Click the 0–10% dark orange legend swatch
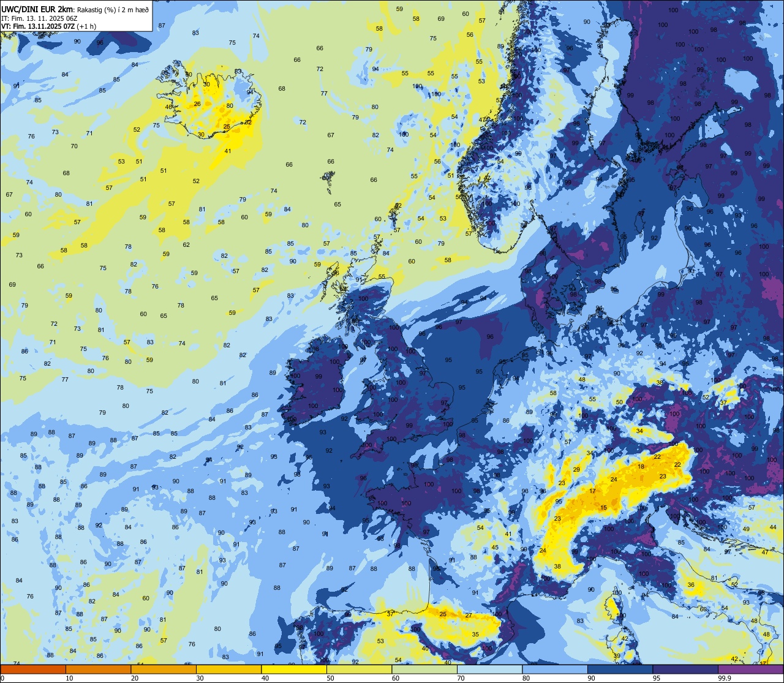The image size is (784, 683). pos(33,669)
